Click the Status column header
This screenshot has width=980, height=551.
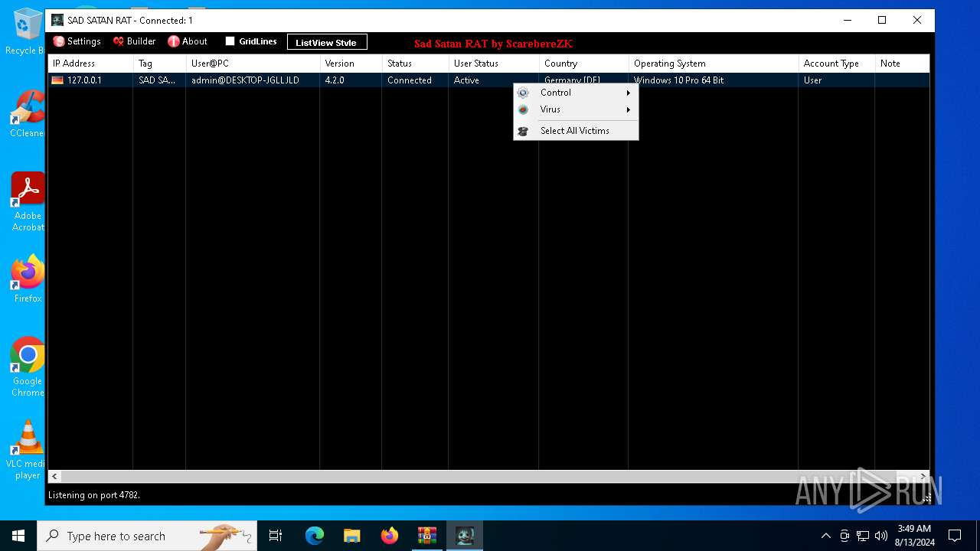point(415,64)
